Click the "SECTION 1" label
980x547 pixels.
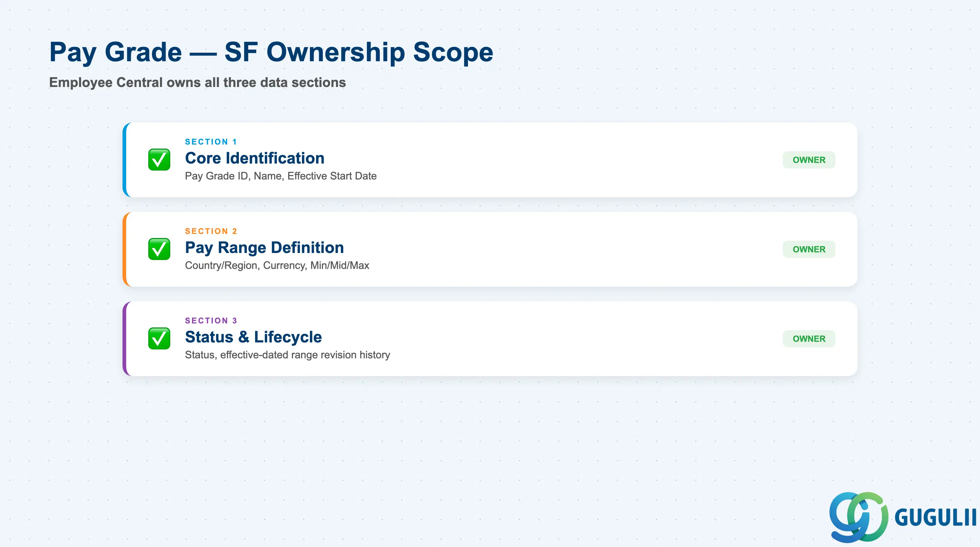coord(211,141)
